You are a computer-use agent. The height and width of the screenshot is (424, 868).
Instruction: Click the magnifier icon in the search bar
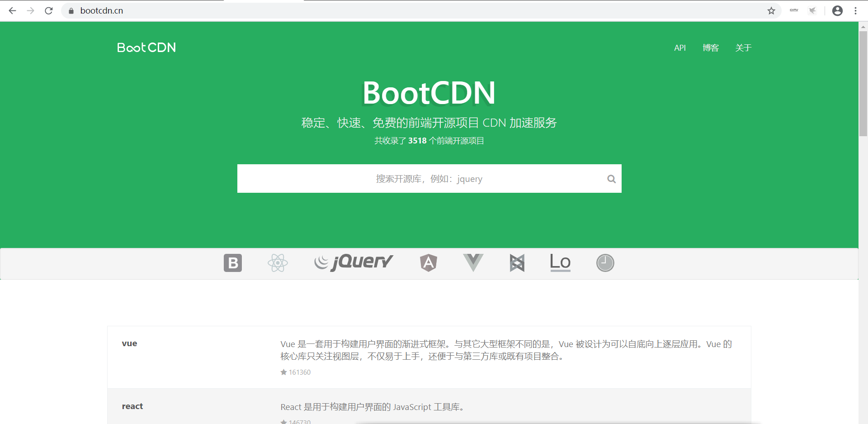pos(611,179)
